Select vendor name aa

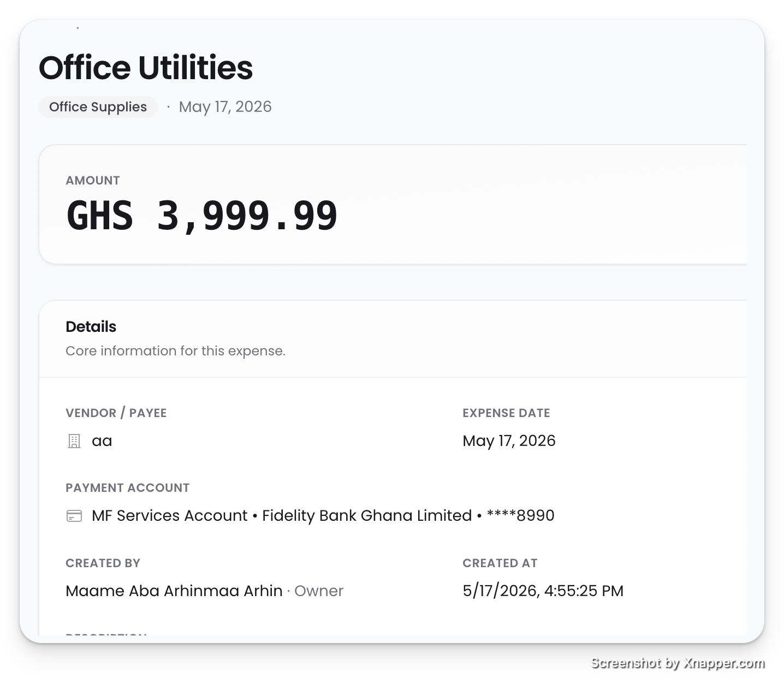102,441
